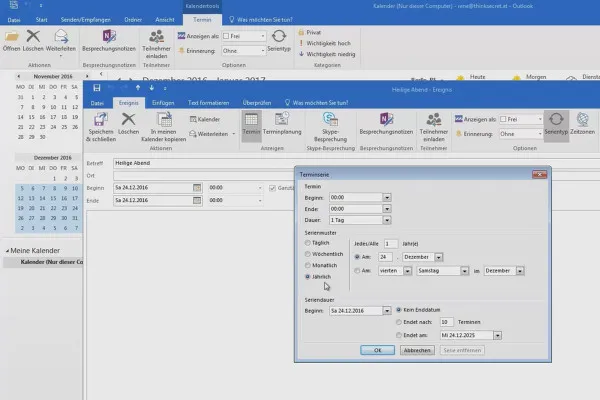Click previous item up arrow in event toolbar

138,88
